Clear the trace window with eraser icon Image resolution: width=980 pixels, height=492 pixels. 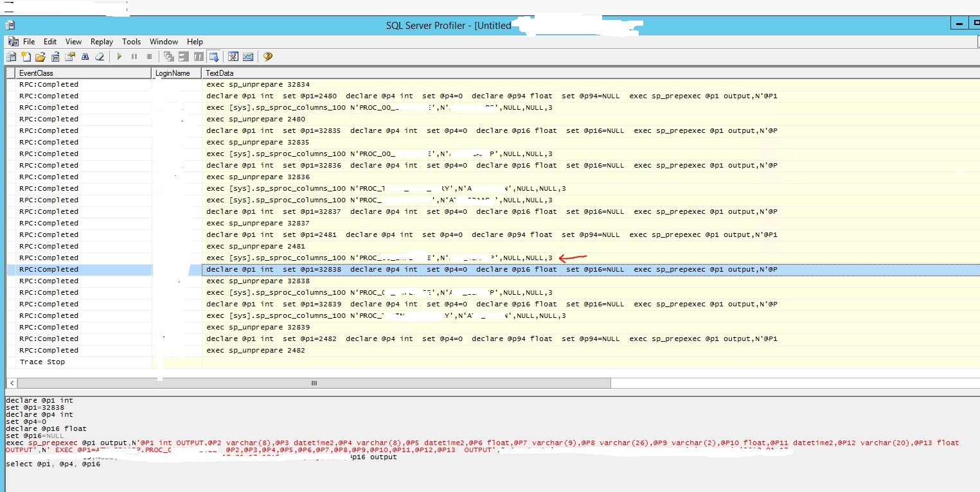(100, 57)
